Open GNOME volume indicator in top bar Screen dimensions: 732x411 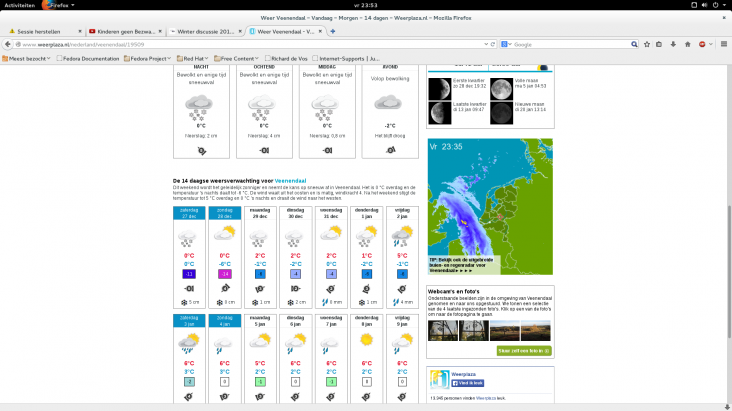click(x=704, y=5)
